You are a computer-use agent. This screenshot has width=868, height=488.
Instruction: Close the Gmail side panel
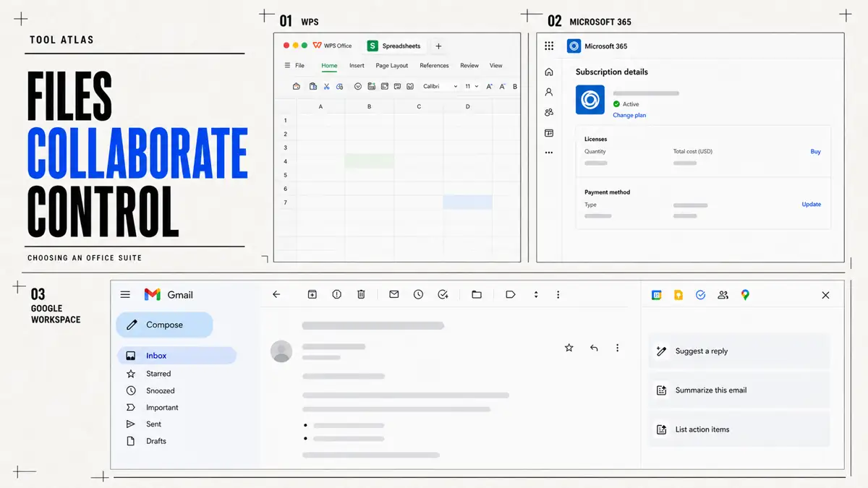click(x=825, y=295)
